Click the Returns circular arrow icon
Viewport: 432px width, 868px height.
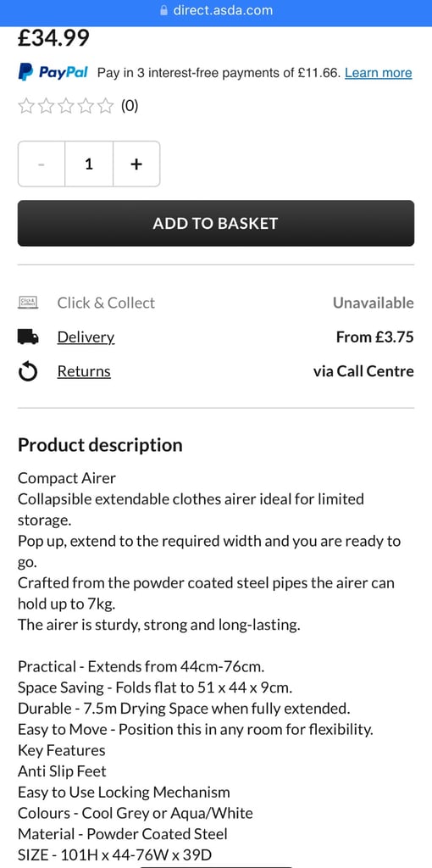(28, 372)
